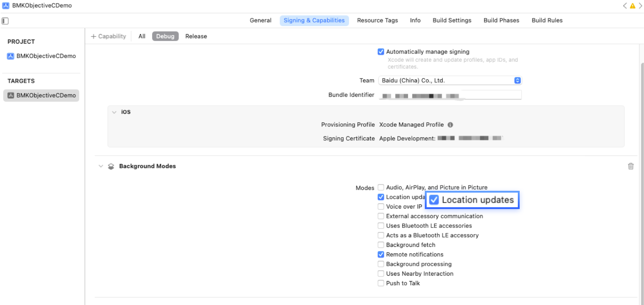This screenshot has width=644, height=305.
Task: Uncheck Automatically manage signing
Action: 381,52
